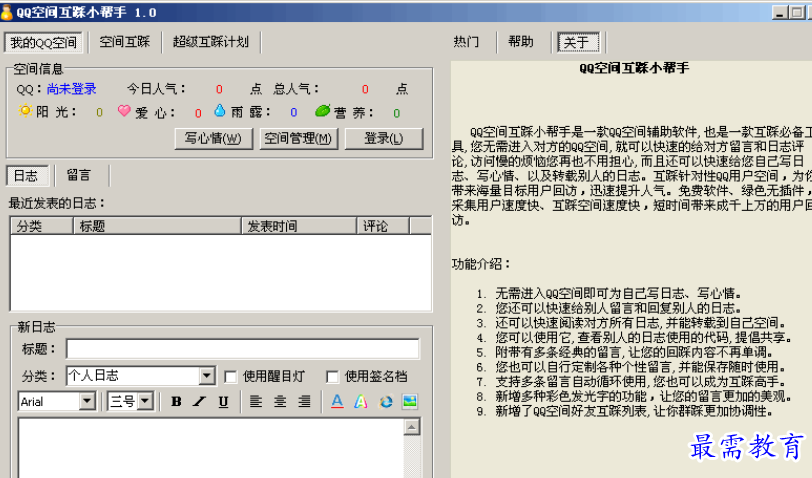Open font color picker (red underlined A)
This screenshot has height=478, width=812.
click(x=337, y=401)
